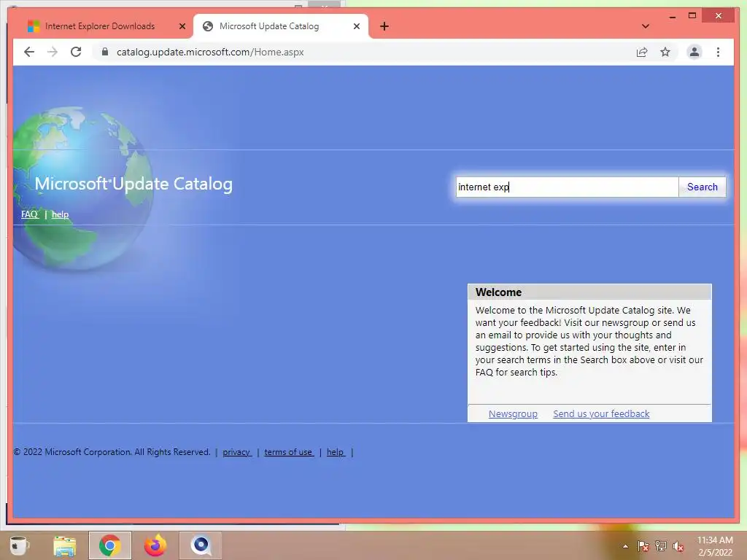Image resolution: width=747 pixels, height=560 pixels.
Task: Show hidden system tray icons
Action: pyautogui.click(x=625, y=546)
